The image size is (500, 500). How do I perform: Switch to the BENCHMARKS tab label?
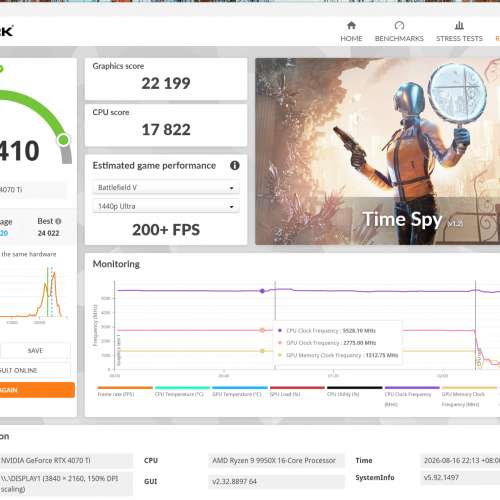399,39
